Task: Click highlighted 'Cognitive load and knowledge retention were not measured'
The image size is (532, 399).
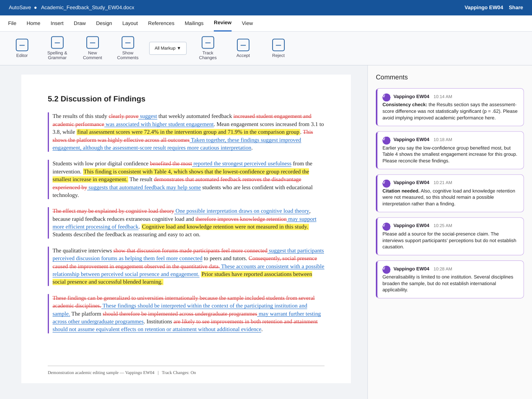Action: pyautogui.click(x=210, y=227)
